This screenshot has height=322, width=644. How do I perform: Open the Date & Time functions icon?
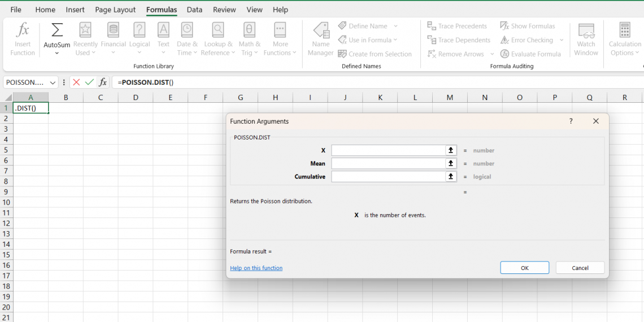[187, 31]
